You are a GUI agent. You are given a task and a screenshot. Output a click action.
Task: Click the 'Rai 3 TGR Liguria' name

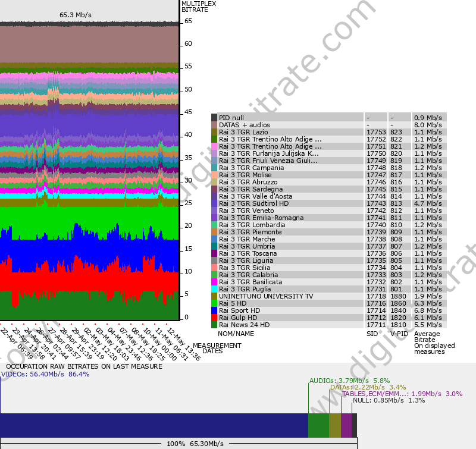point(246,260)
